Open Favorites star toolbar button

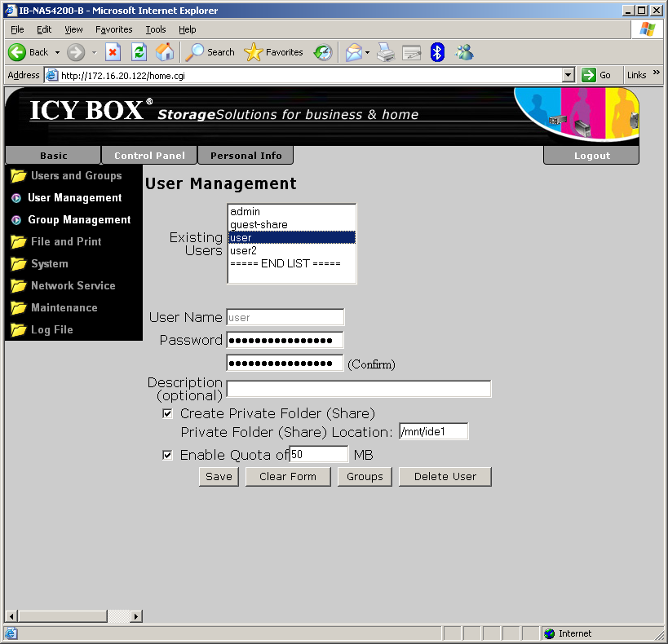(x=273, y=52)
